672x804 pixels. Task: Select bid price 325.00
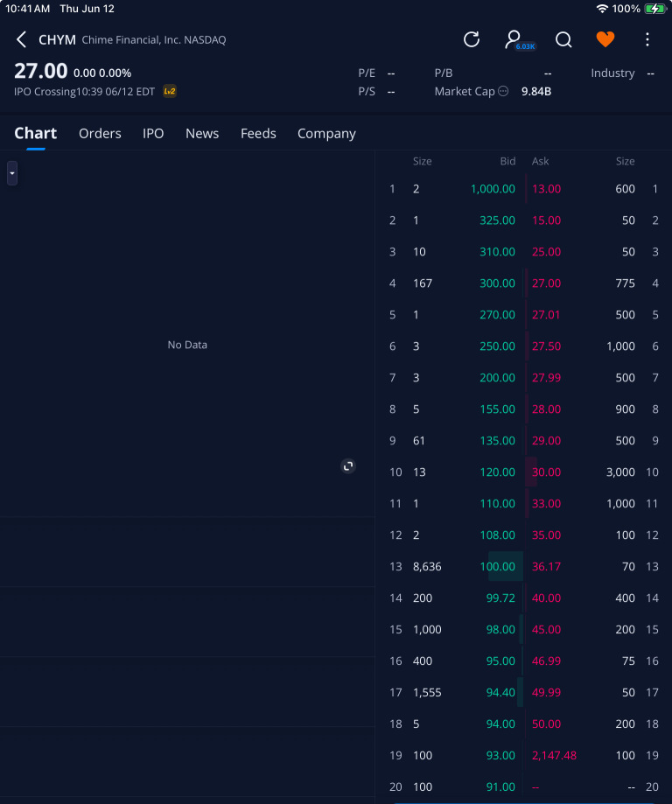[x=497, y=220]
